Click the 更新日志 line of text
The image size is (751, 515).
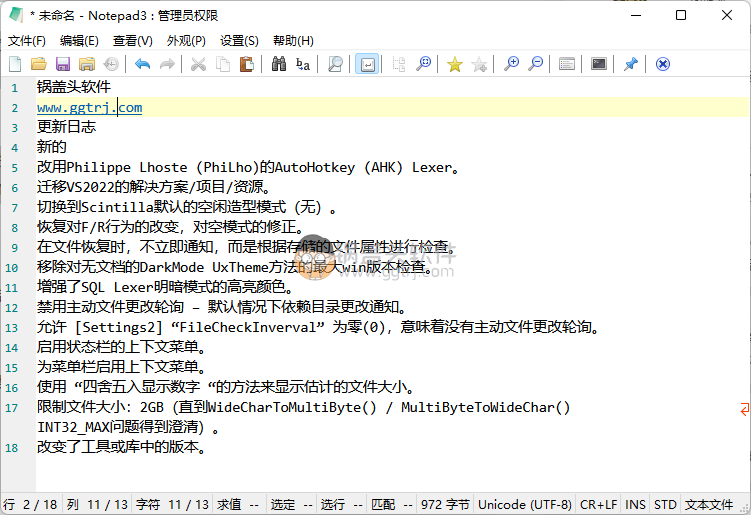67,126
